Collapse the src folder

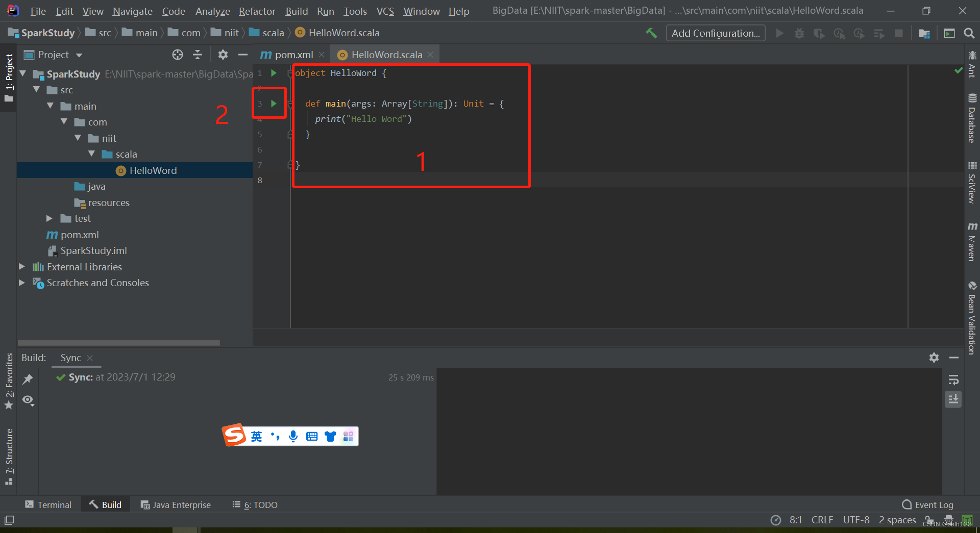click(36, 90)
